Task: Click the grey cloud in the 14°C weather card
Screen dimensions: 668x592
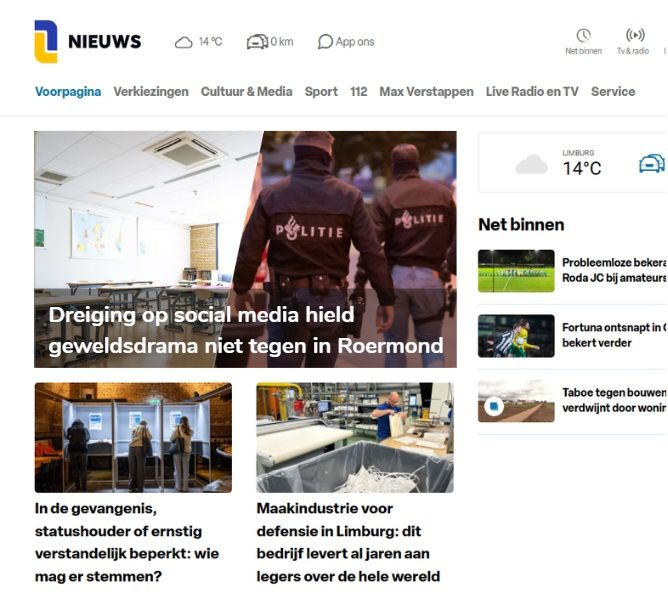Action: (x=531, y=164)
